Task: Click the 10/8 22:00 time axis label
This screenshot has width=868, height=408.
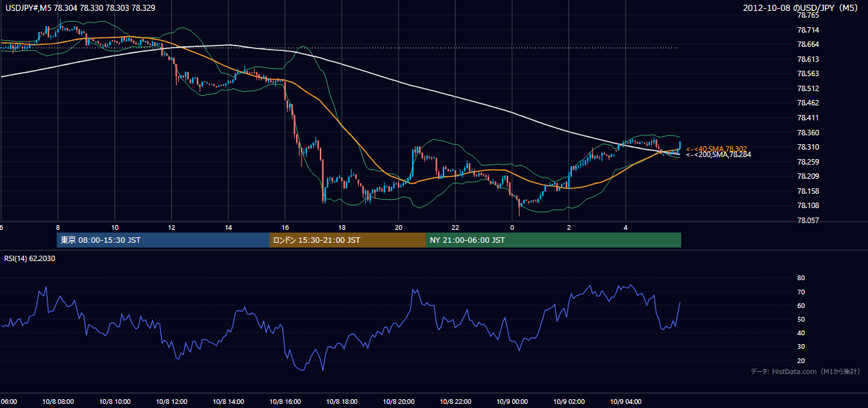Action: point(456,402)
